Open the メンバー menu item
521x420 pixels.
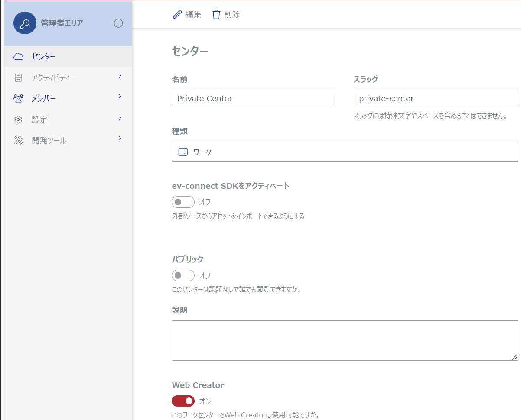[68, 98]
